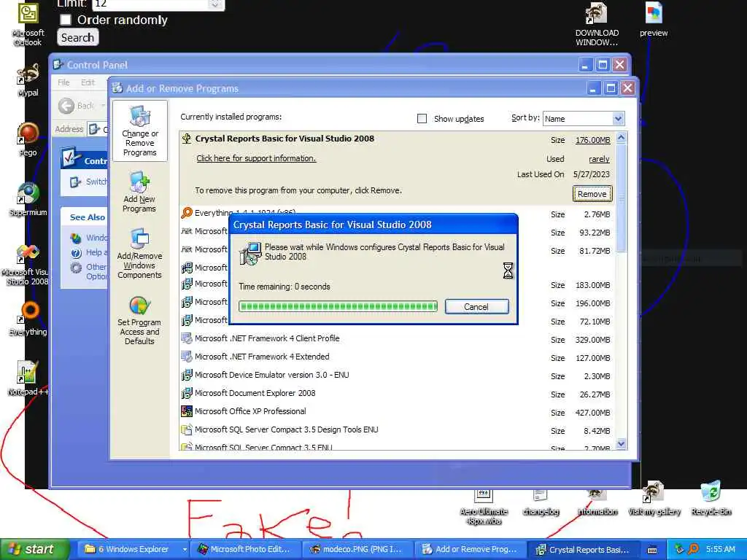Switch to Microsoft Photo Editor taskbar item
The image size is (747, 560).
[245, 550]
